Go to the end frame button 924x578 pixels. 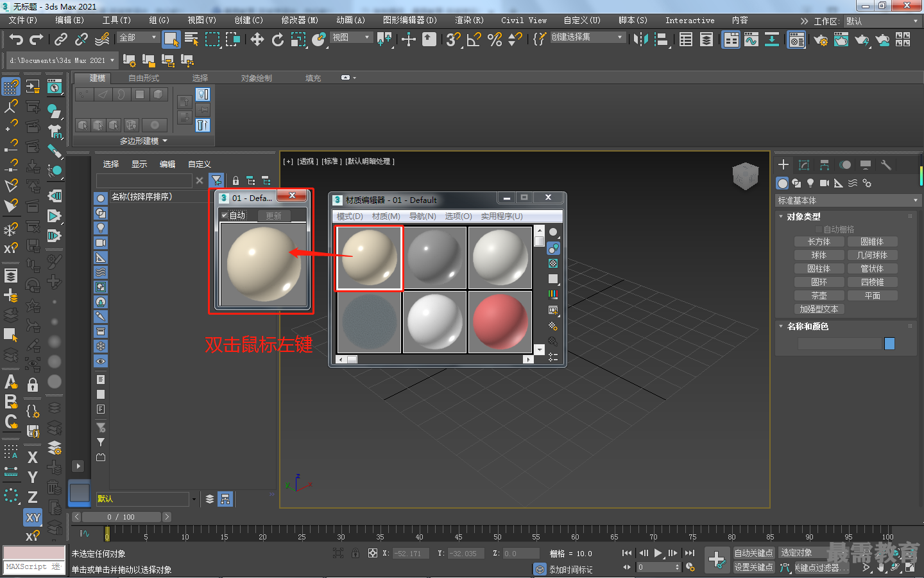[x=690, y=553]
